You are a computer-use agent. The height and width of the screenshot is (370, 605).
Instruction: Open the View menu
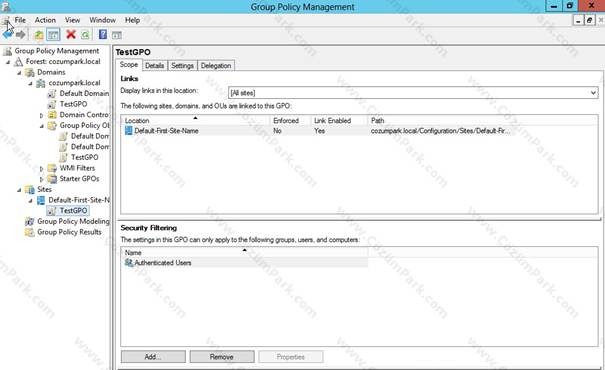point(72,20)
